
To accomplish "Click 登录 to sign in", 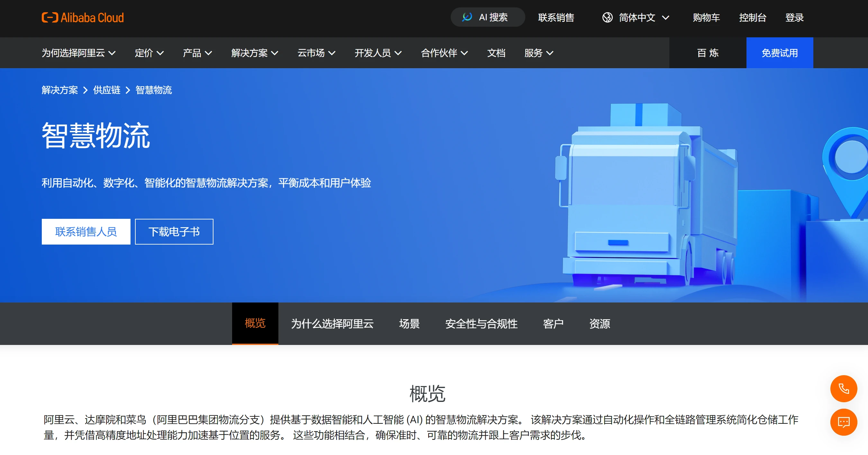I will 794,18.
